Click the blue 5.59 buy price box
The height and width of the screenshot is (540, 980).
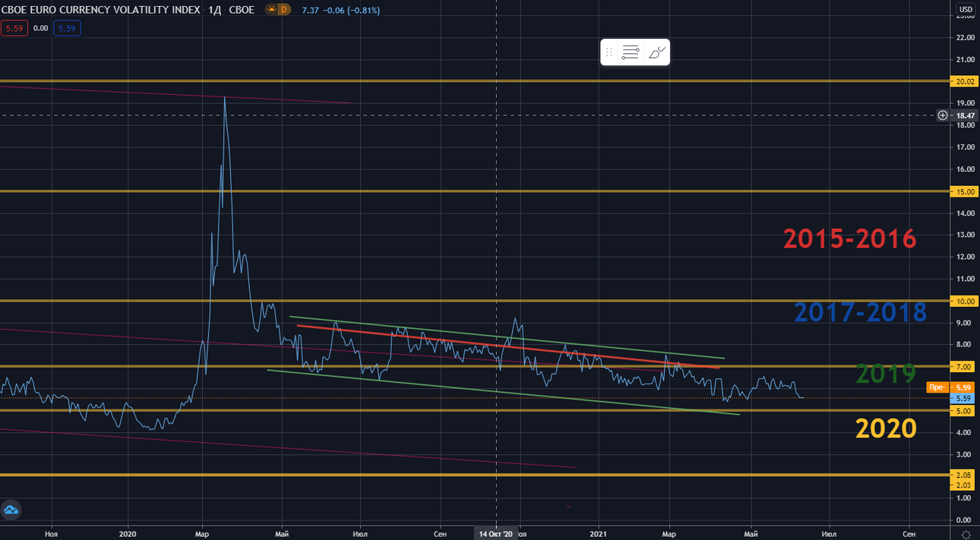coord(68,28)
